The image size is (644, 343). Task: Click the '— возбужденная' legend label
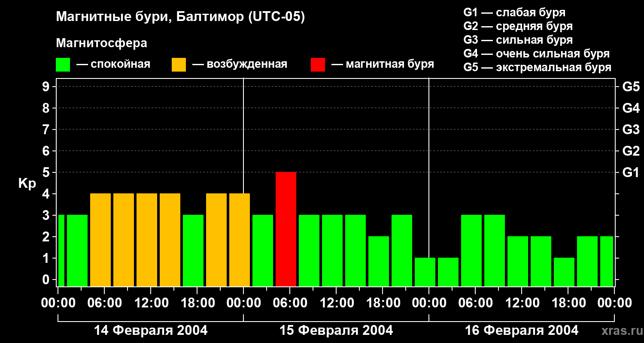click(x=240, y=65)
